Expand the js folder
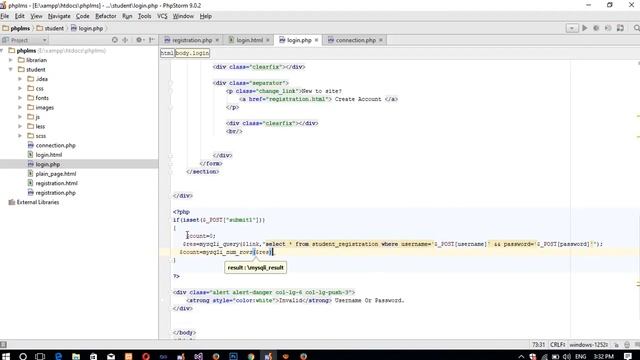The width and height of the screenshot is (640, 360). click(20, 117)
